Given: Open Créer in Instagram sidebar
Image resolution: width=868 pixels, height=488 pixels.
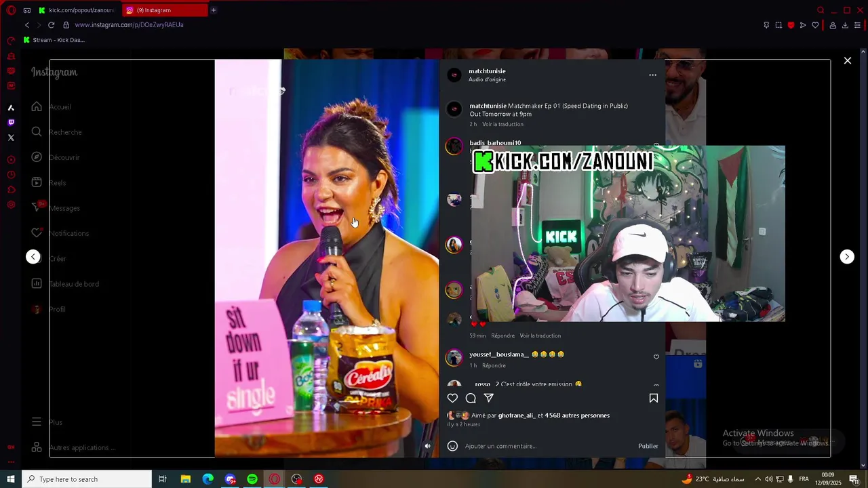Looking at the screenshot, I should click(49, 259).
